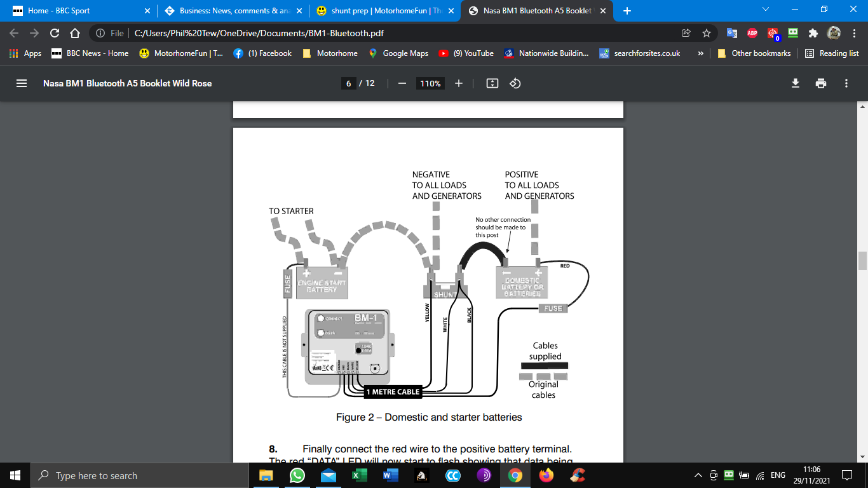This screenshot has height=488, width=868.
Task: Go back to the previous page
Action: [x=15, y=33]
